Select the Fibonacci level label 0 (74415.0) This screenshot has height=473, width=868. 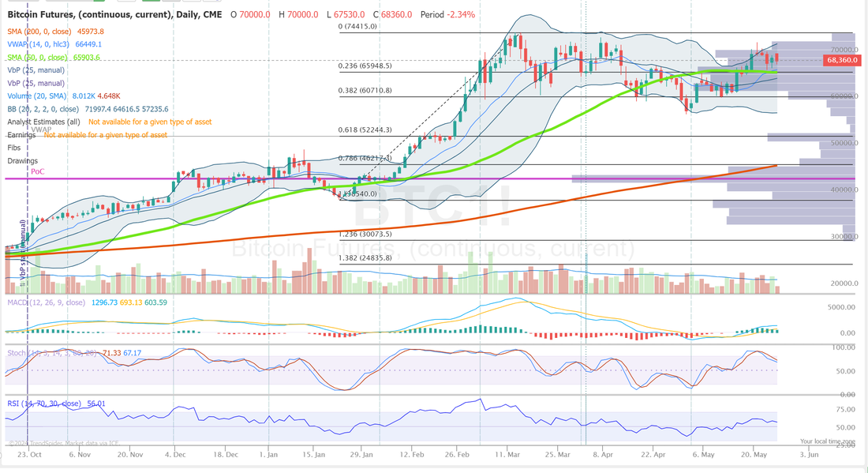357,27
